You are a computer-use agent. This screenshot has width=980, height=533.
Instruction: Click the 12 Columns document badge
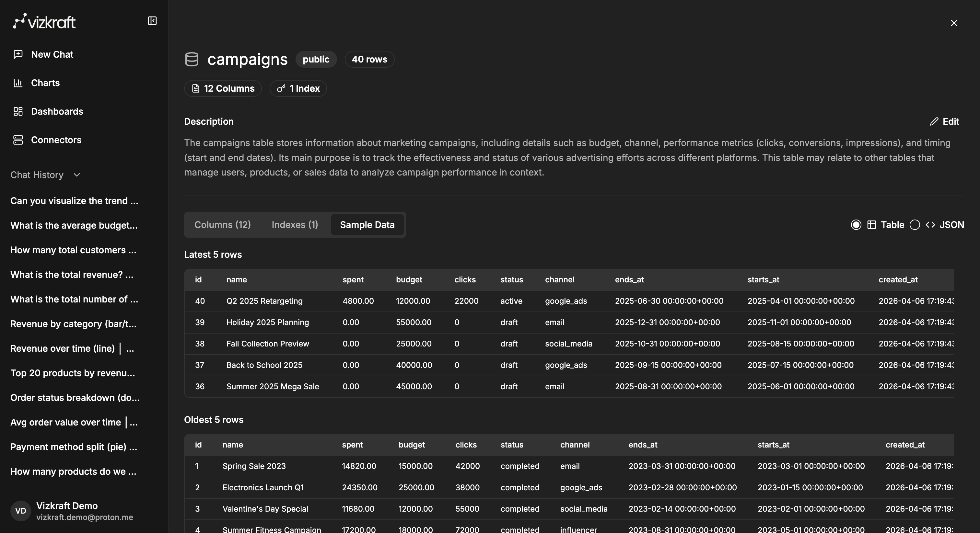pyautogui.click(x=223, y=88)
